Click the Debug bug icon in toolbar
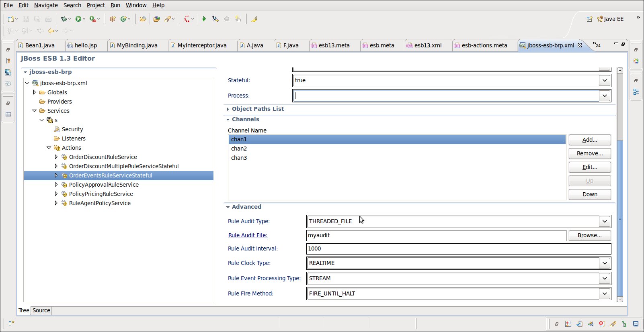The width and height of the screenshot is (644, 332). click(x=64, y=19)
